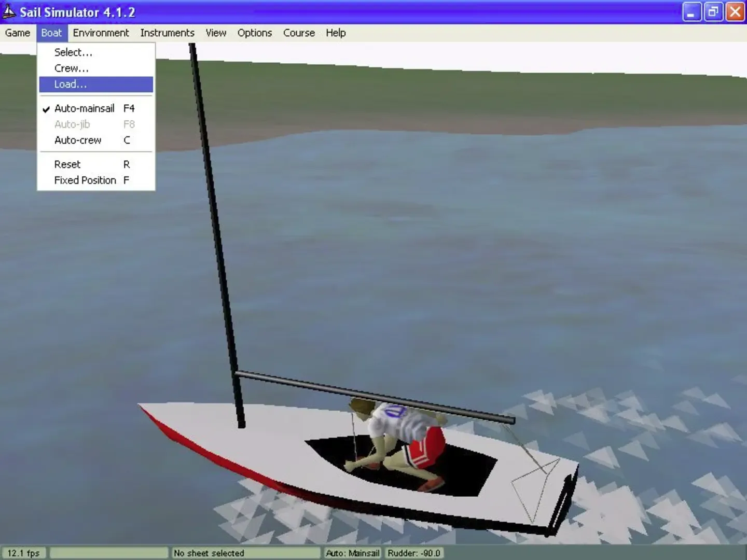
Task: Click the Rudder status bar readout
Action: tap(413, 553)
